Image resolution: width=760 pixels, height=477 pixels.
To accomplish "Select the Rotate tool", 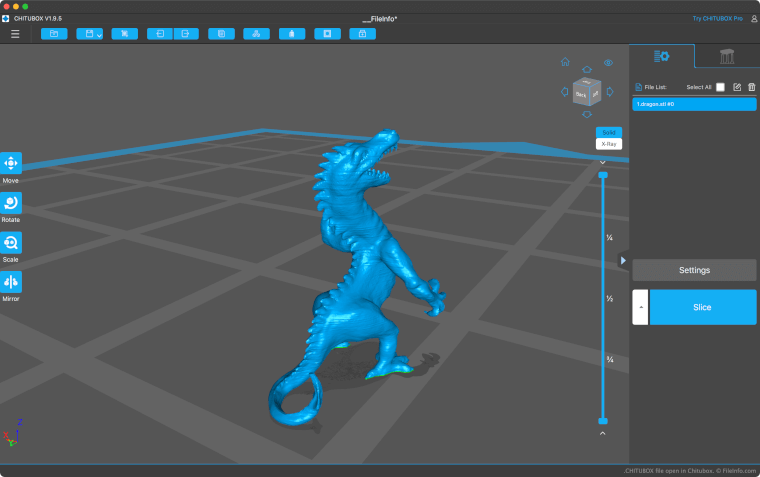I will click(11, 202).
